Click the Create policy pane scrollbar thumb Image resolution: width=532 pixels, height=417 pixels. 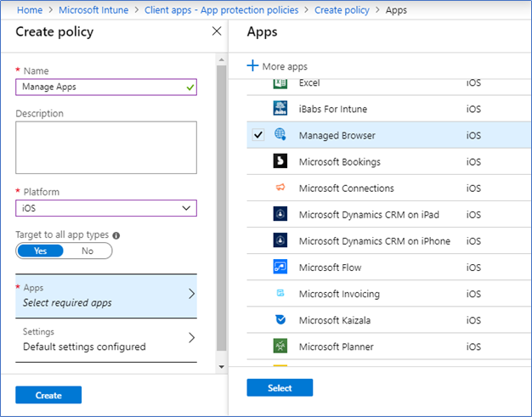click(222, 208)
